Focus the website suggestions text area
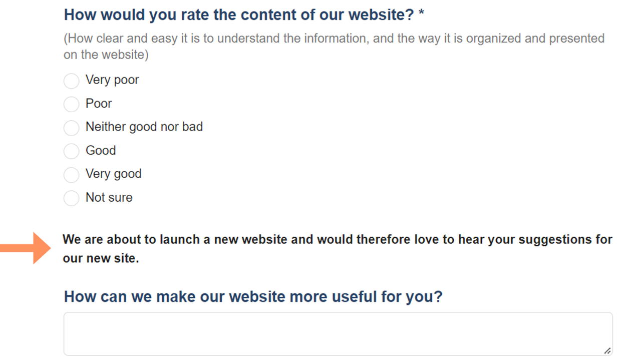 click(338, 334)
